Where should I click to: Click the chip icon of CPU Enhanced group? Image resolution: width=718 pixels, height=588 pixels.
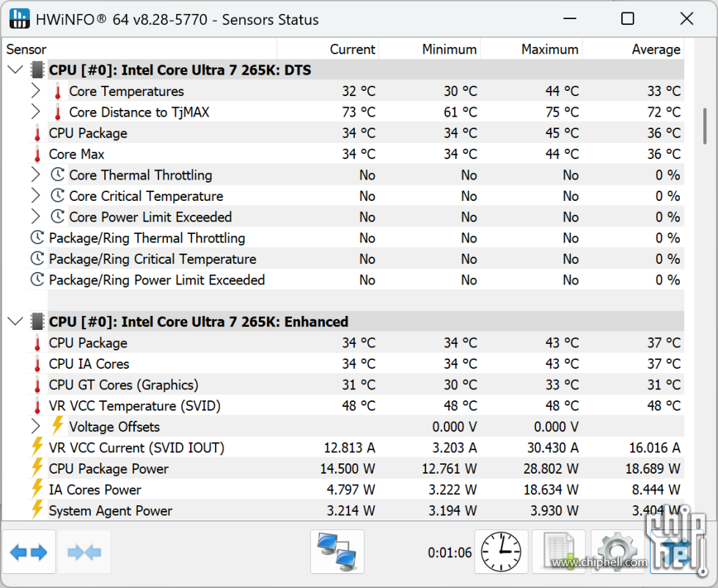click(37, 322)
